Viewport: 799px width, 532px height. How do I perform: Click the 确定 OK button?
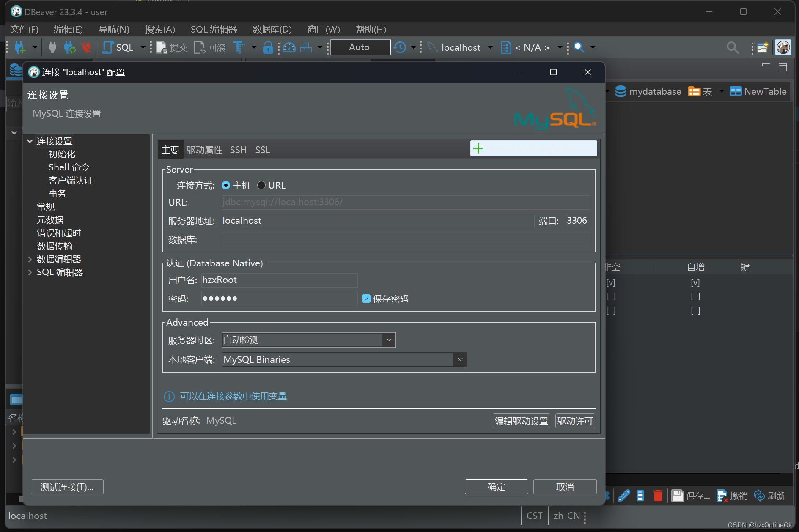[x=497, y=487]
